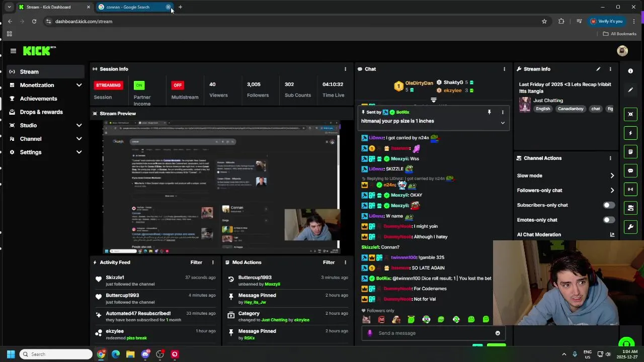Insert the red angry face emote

pyautogui.click(x=381, y=319)
